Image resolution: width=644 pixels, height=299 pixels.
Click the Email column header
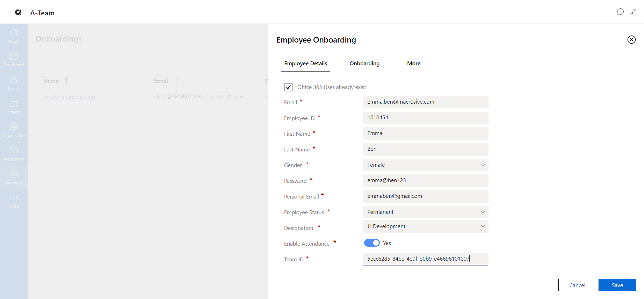(x=161, y=81)
